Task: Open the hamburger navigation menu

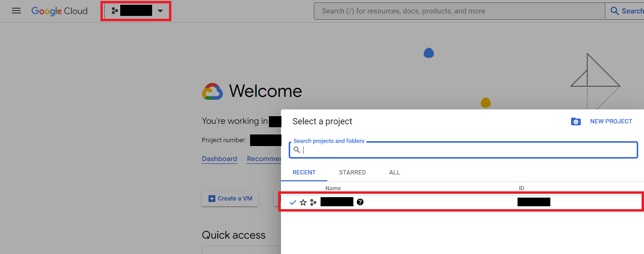Action: (x=16, y=11)
